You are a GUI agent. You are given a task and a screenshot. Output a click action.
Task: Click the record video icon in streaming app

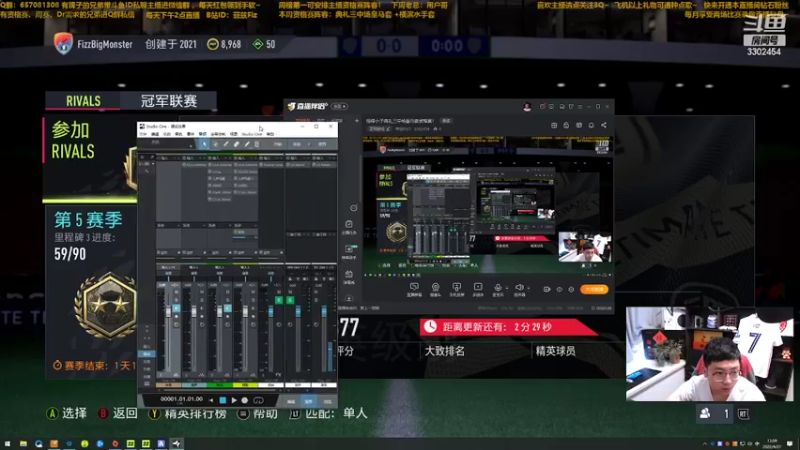546,289
